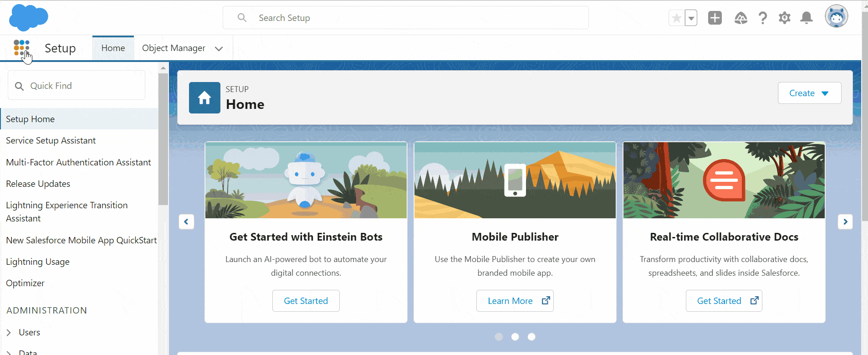Screen dimensions: 868x355
Task: Click the Einstein Bots card illustration
Action: [306, 180]
